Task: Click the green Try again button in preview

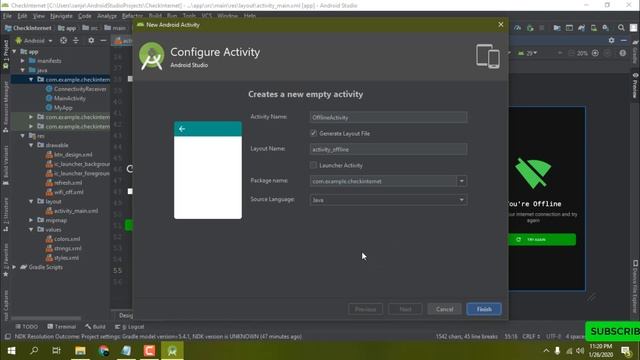Action: point(542,240)
